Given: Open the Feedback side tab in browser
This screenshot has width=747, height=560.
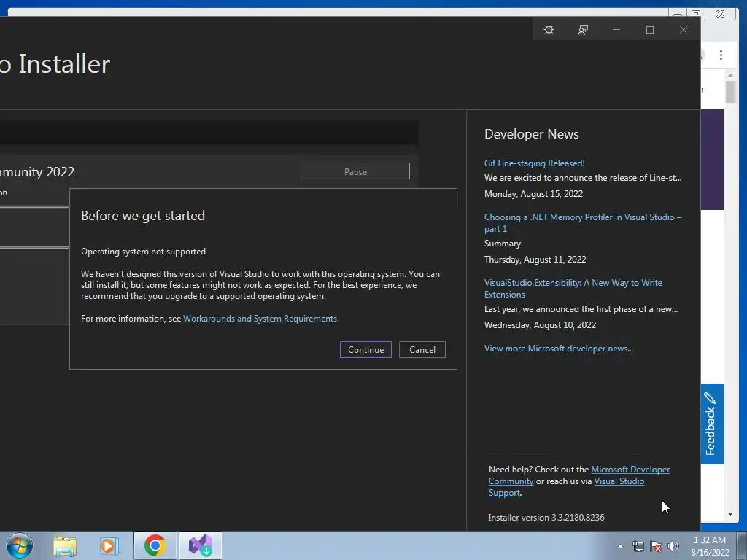Looking at the screenshot, I should [712, 424].
